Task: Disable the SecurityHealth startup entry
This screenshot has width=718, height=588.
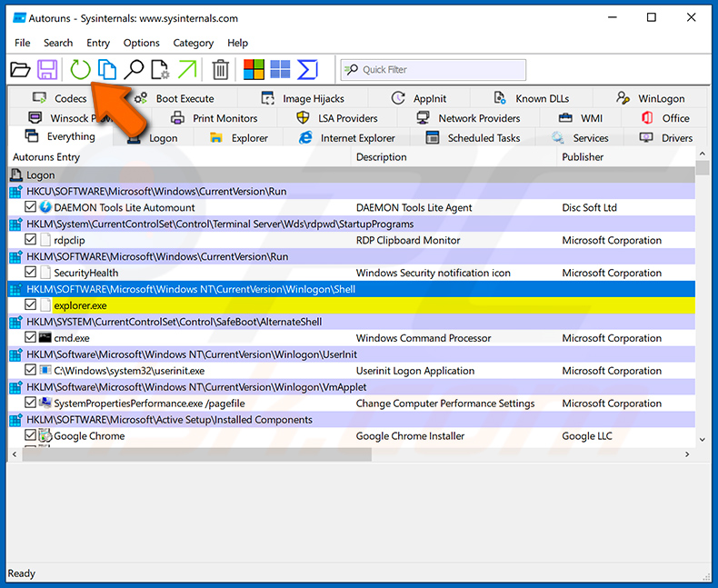Action: pyautogui.click(x=30, y=272)
